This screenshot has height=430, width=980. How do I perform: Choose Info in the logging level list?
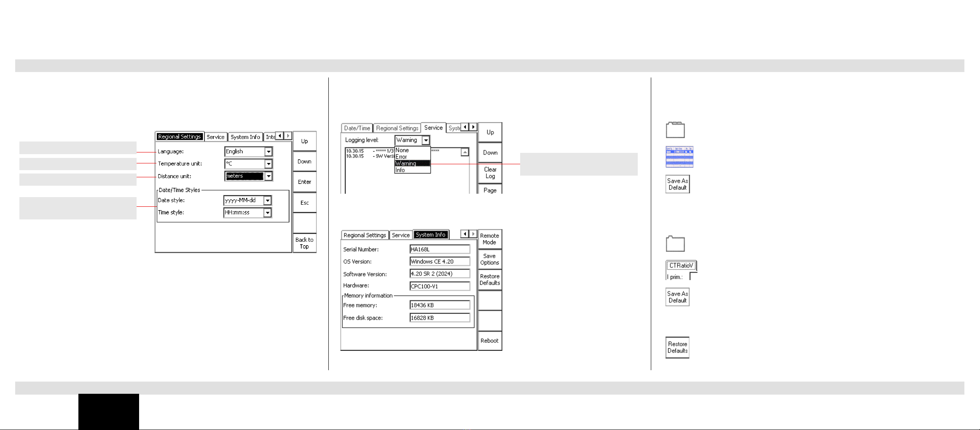pyautogui.click(x=412, y=170)
